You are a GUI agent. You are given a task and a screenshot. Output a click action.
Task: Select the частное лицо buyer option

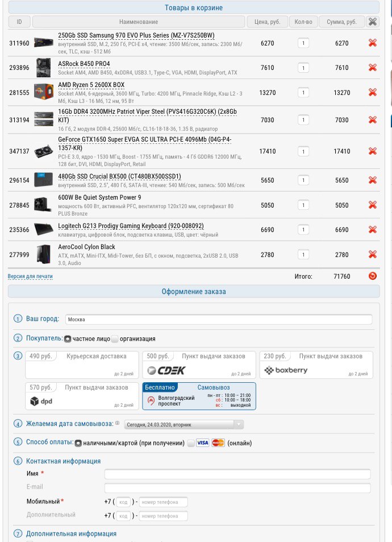(68, 339)
